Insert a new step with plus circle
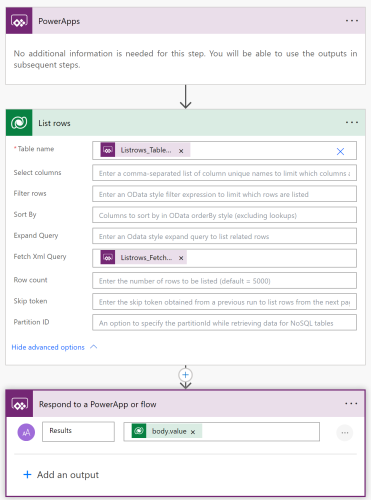 185,375
